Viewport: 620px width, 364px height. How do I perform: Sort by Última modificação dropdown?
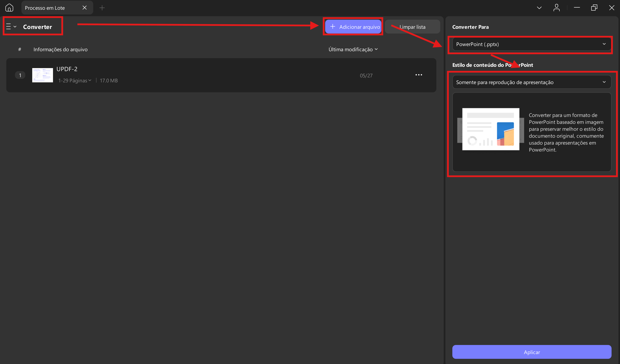point(353,49)
